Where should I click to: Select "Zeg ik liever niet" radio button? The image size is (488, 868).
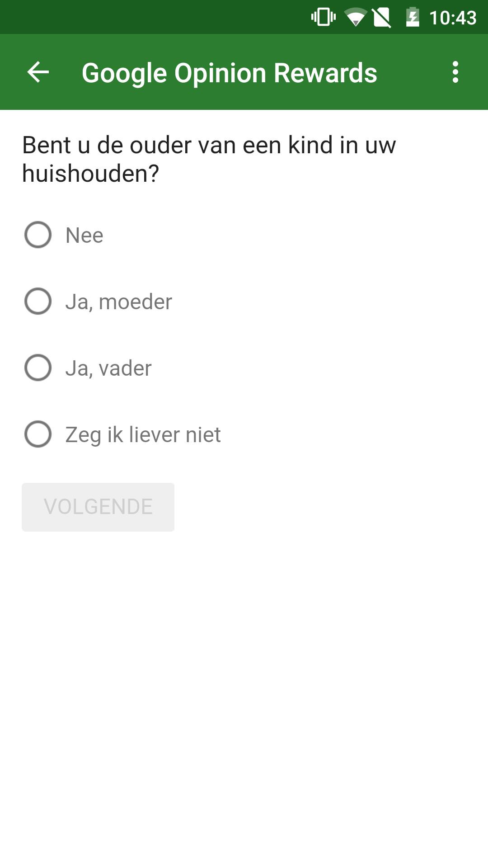38,434
